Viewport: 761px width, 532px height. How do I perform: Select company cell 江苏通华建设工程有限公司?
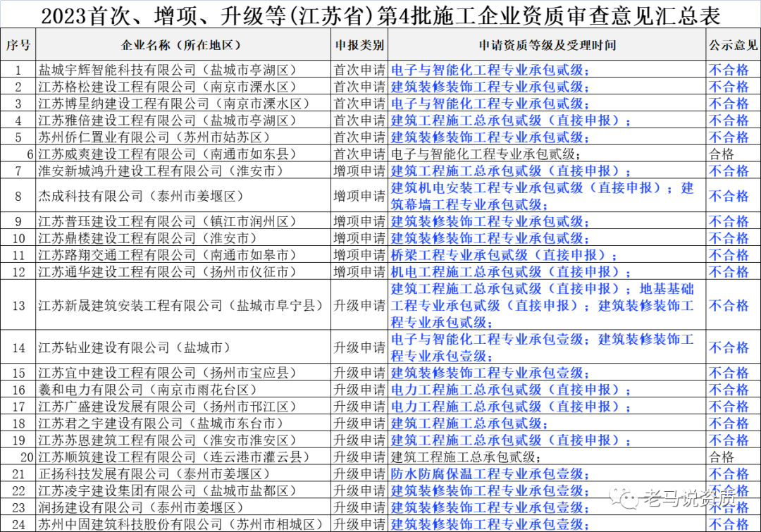[183, 271]
